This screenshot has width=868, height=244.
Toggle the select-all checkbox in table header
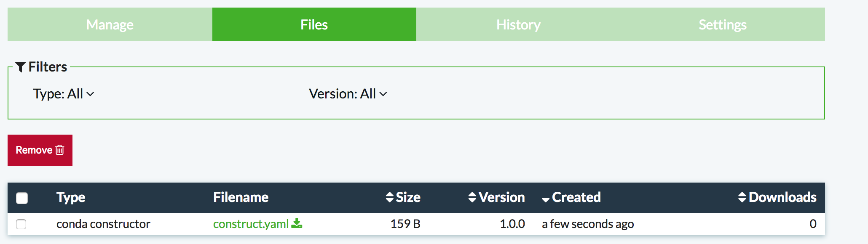[22, 198]
